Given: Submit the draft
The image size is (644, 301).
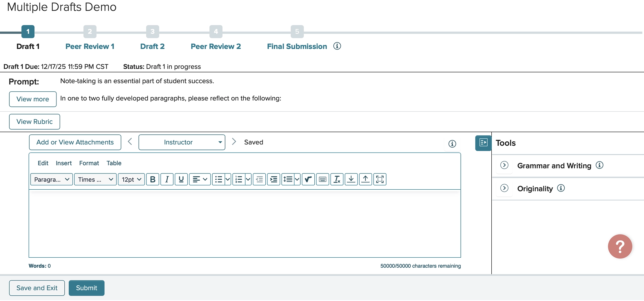Looking at the screenshot, I should tap(86, 288).
